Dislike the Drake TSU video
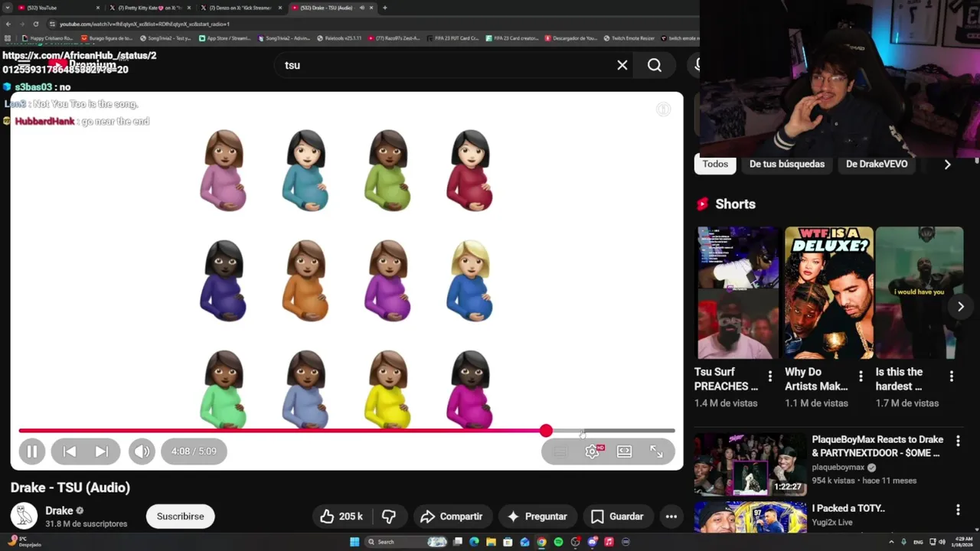 [389, 517]
